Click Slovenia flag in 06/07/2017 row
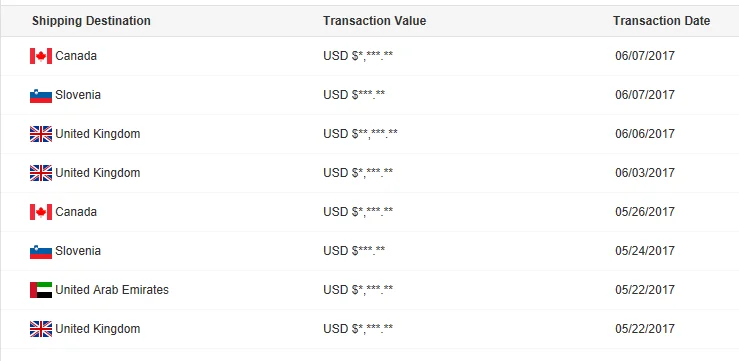Image resolution: width=739 pixels, height=361 pixels. click(41, 95)
